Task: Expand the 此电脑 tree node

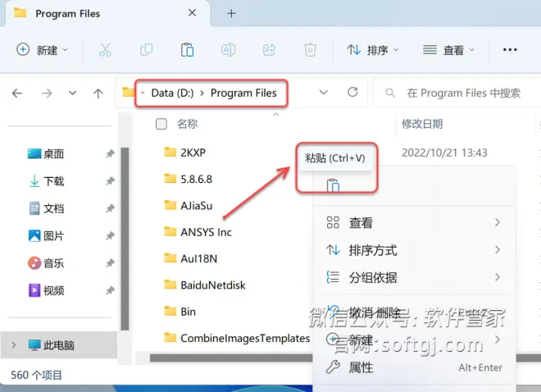Action: pos(13,344)
